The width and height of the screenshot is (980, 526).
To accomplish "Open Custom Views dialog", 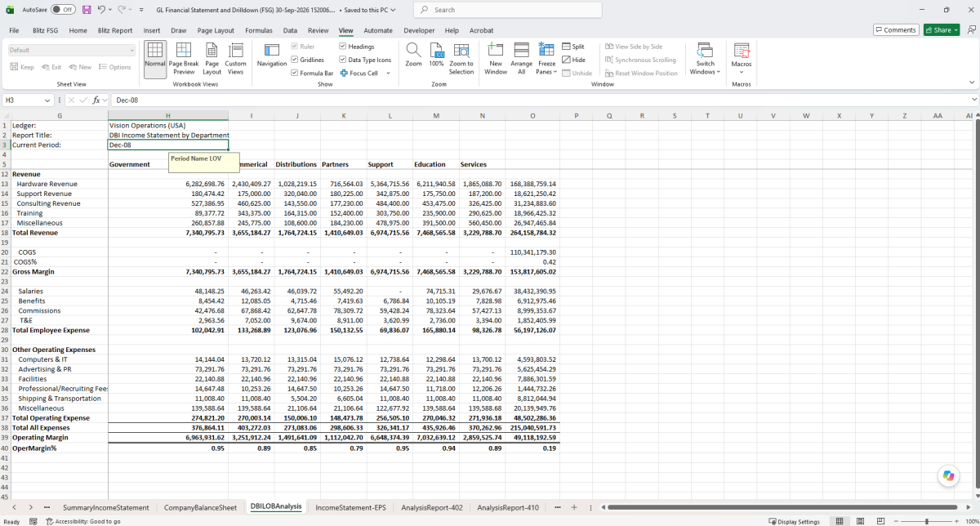I will 235,60.
